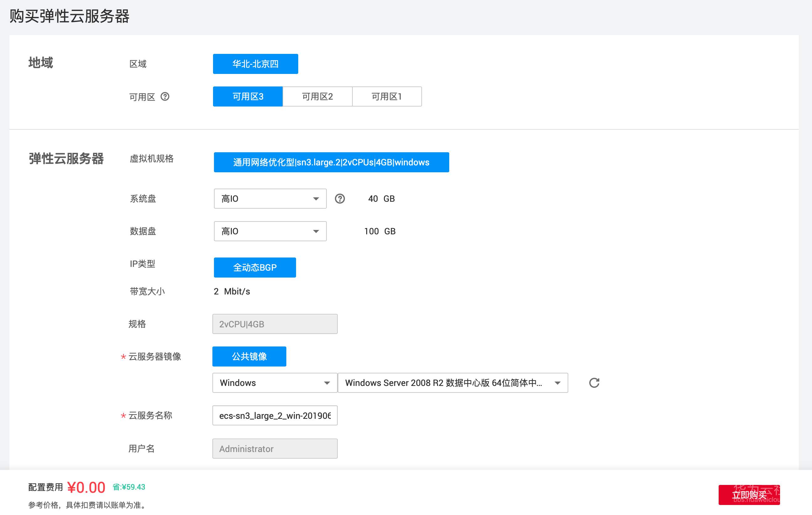Click the 通用网络优化型 sn3.large.2 spec button
The height and width of the screenshot is (515, 812).
[x=331, y=162]
